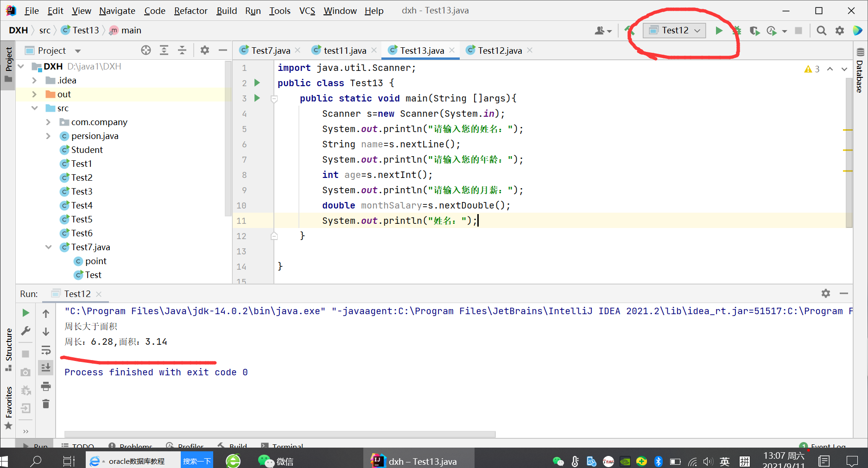
Task: Open the File menu
Action: point(32,11)
